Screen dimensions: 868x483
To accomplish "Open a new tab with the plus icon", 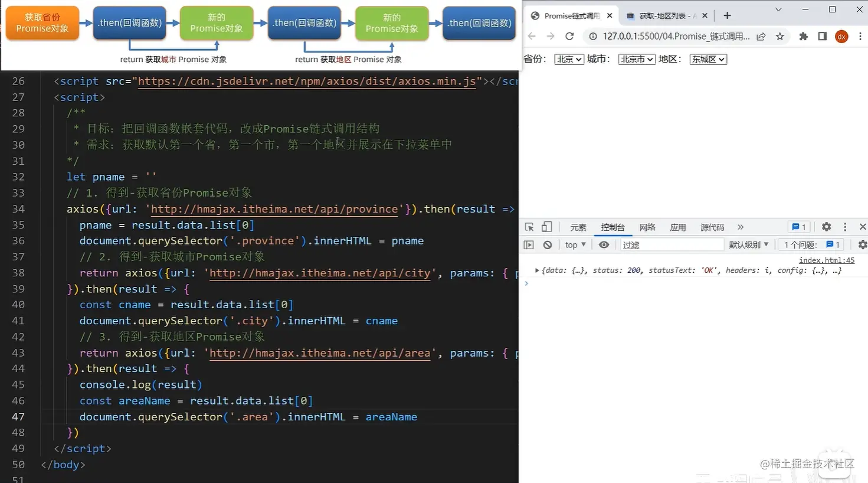I will point(727,16).
